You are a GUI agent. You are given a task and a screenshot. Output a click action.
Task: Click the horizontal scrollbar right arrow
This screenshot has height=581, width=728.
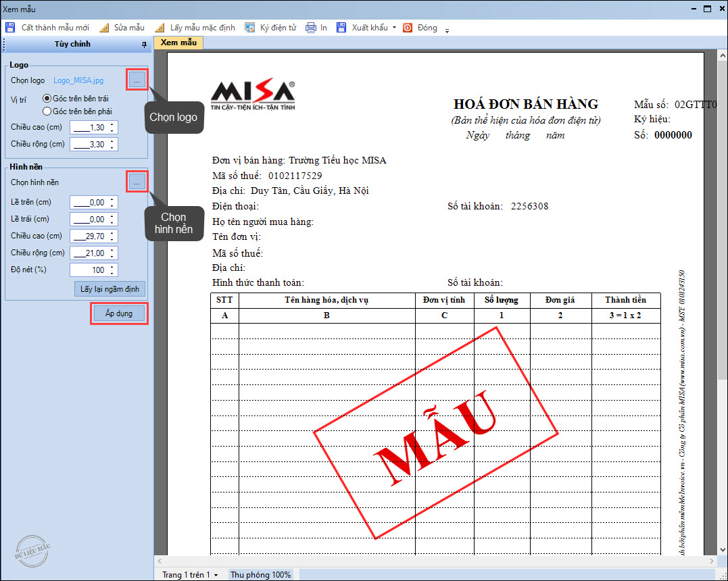tap(712, 561)
